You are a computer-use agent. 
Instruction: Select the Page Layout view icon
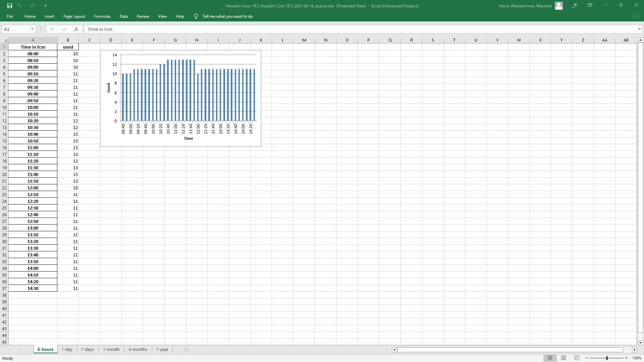coord(563,358)
